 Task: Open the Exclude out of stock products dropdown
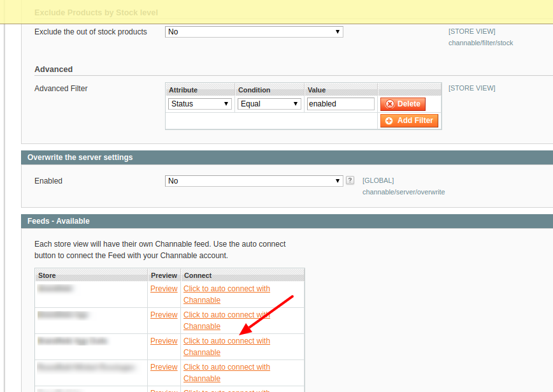tap(254, 31)
